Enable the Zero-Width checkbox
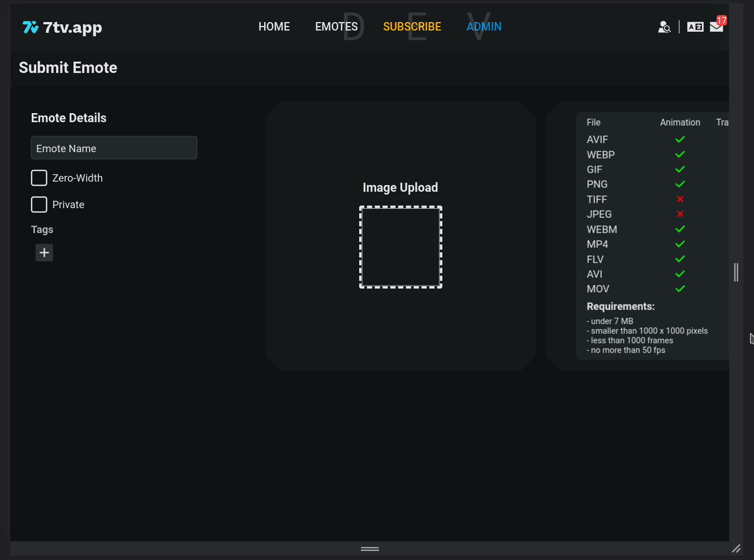Image resolution: width=754 pixels, height=560 pixels. point(39,178)
